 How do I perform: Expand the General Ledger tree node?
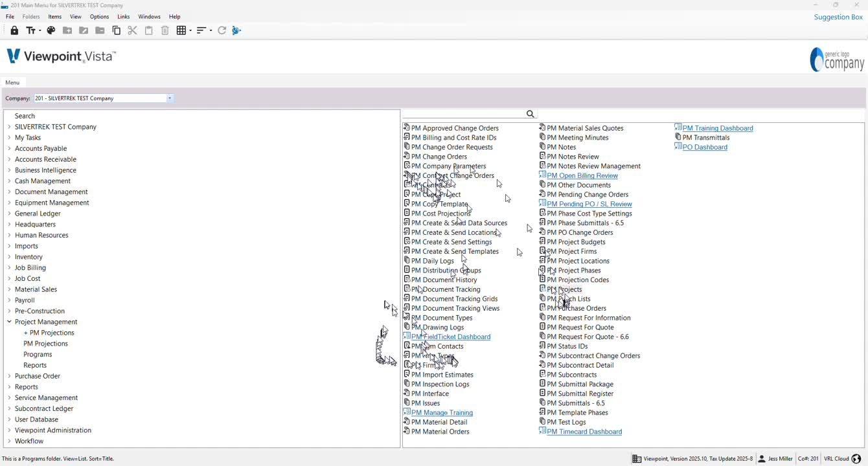(9, 214)
